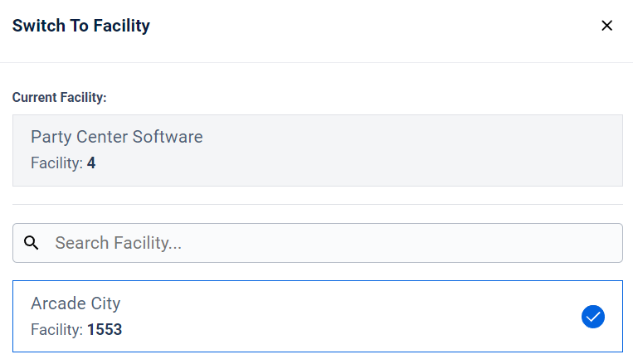Dismiss the dialog using the X icon
The height and width of the screenshot is (364, 633).
606,26
